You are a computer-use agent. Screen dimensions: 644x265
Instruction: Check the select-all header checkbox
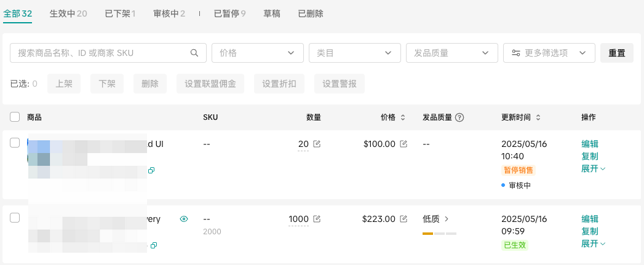(15, 117)
